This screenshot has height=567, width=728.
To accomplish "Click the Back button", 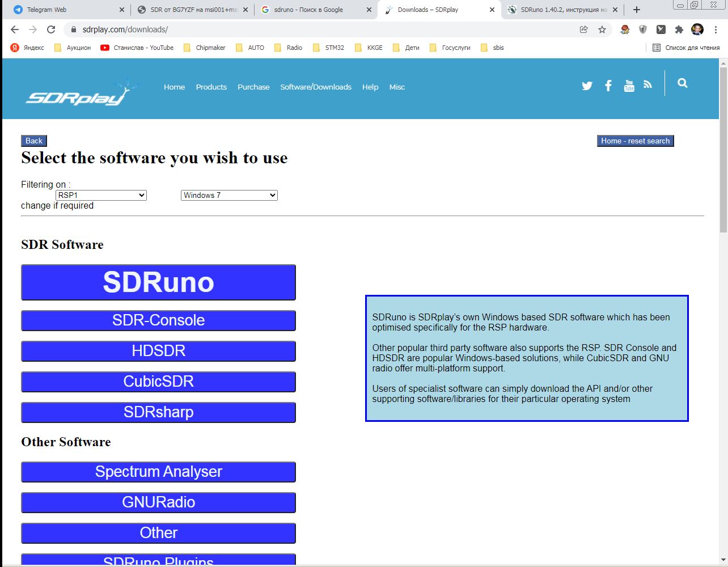I will 34,141.
